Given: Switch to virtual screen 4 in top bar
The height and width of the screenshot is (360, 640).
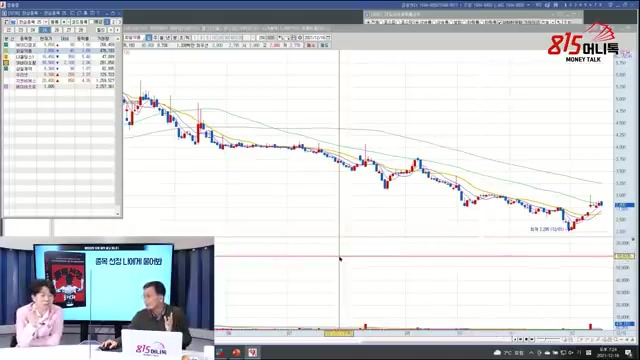Looking at the screenshot, I should (580, 5).
